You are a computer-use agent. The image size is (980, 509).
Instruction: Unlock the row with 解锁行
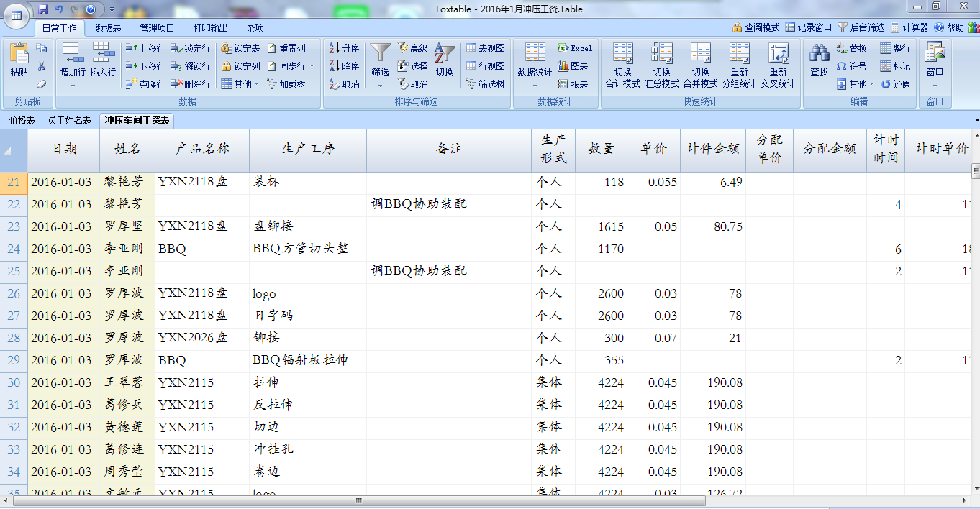191,66
